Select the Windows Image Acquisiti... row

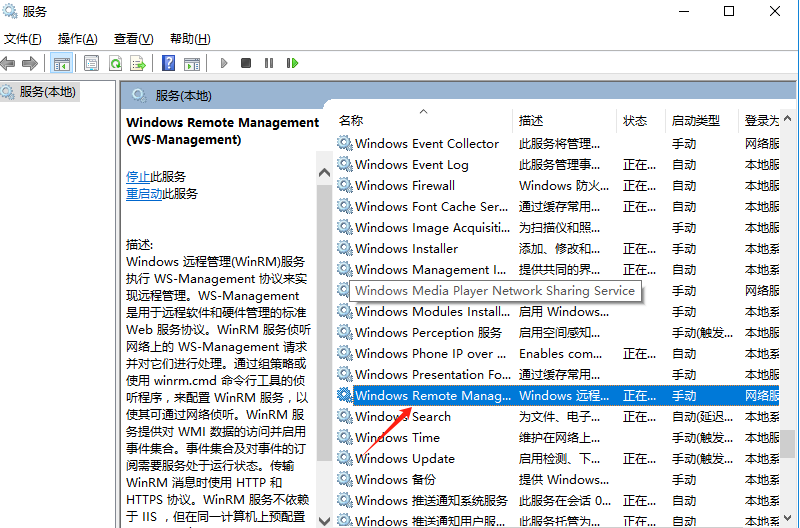557,228
